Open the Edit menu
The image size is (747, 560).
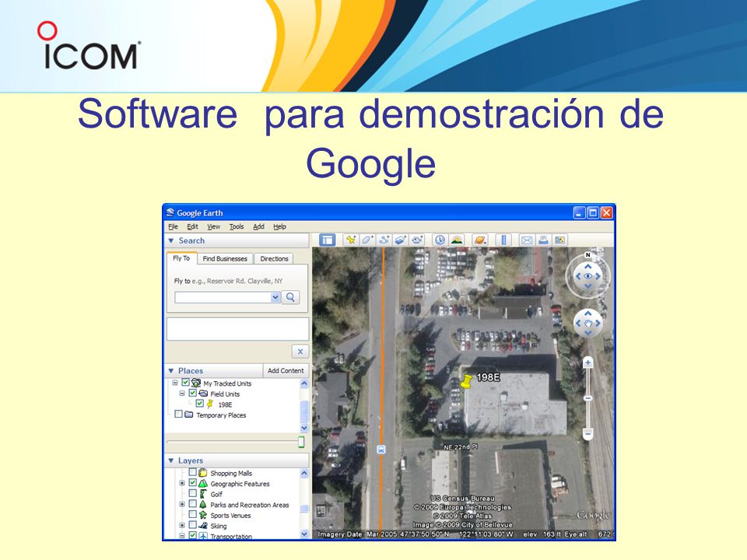[x=192, y=226]
